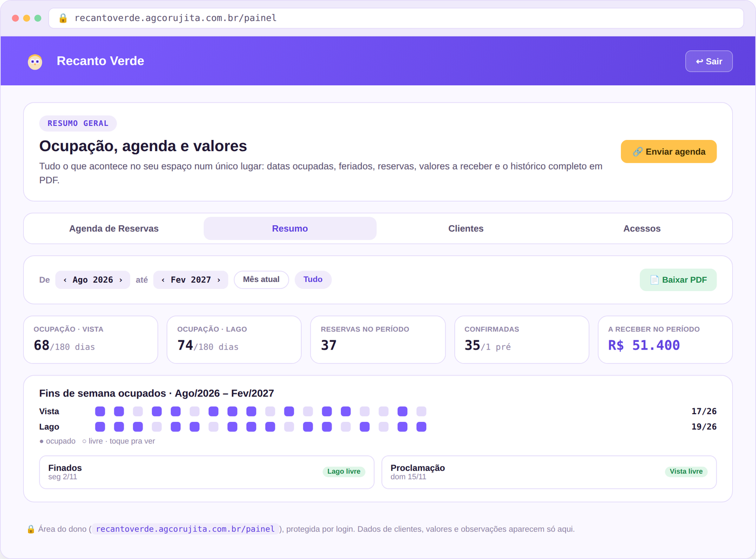Click the footer painel URL text
This screenshot has width=756, height=559.
(185, 529)
